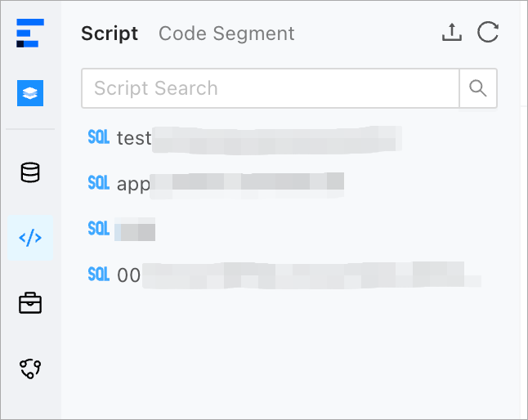Select the code brackets sidebar icon
Image resolution: width=528 pixels, height=420 pixels.
pyautogui.click(x=30, y=238)
